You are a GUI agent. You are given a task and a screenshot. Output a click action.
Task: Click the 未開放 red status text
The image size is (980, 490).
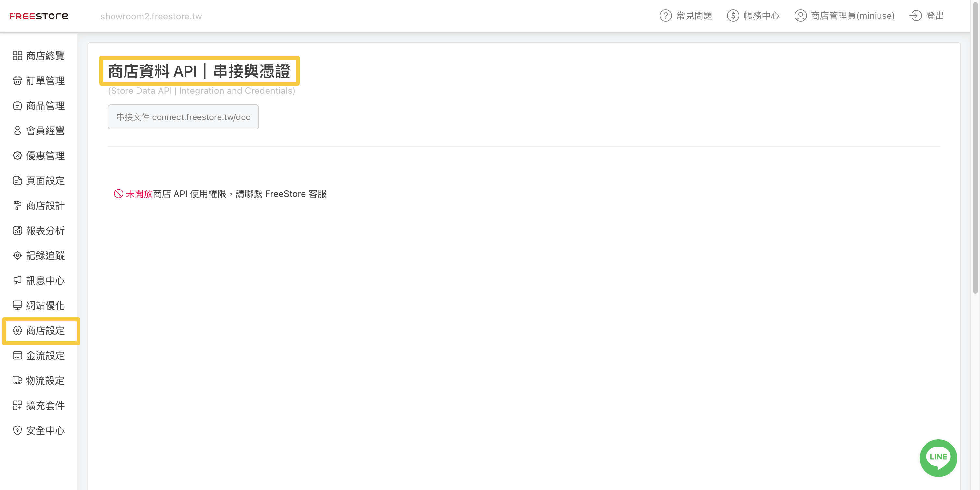(139, 194)
